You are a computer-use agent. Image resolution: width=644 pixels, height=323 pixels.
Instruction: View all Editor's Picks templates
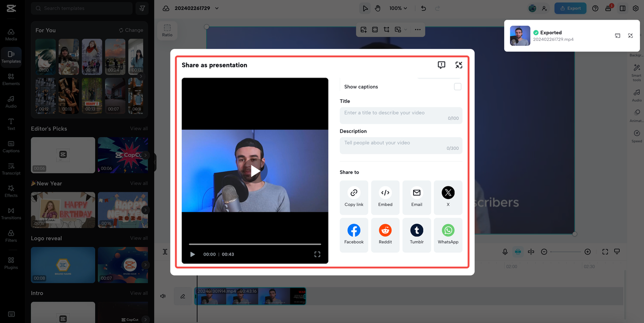click(x=139, y=128)
